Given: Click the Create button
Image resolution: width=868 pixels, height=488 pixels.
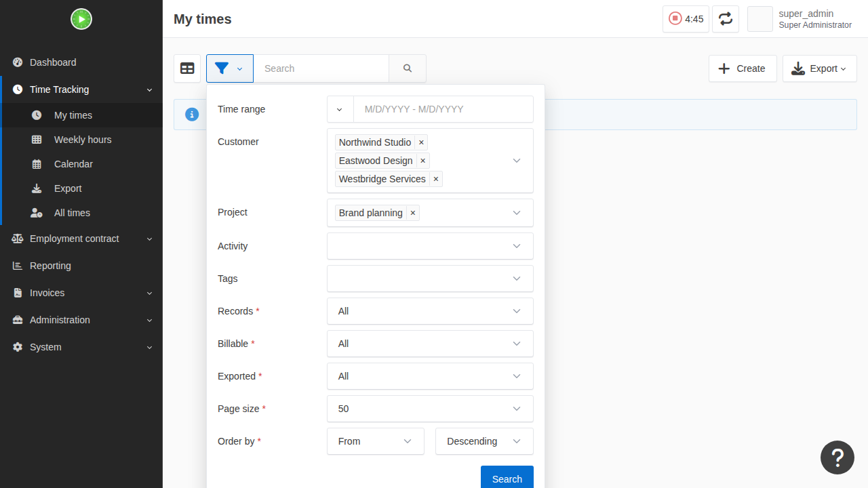Looking at the screenshot, I should (743, 68).
